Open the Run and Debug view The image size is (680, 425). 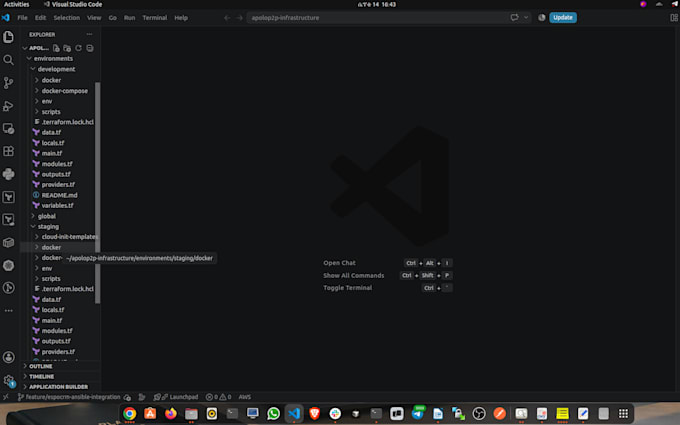pyautogui.click(x=8, y=106)
